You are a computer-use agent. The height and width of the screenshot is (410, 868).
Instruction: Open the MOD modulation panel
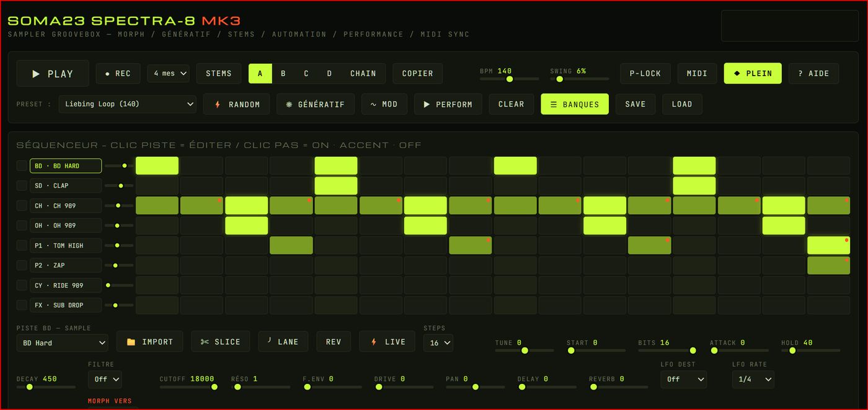[384, 104]
